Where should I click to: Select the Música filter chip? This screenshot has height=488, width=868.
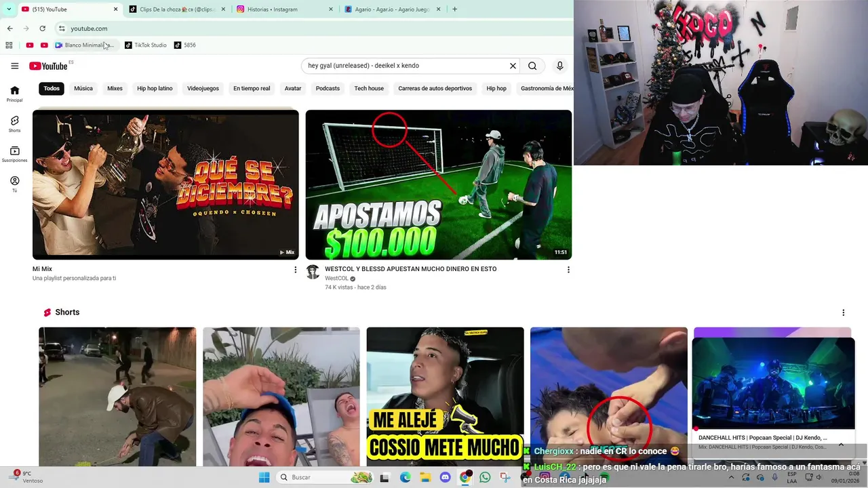(83, 88)
